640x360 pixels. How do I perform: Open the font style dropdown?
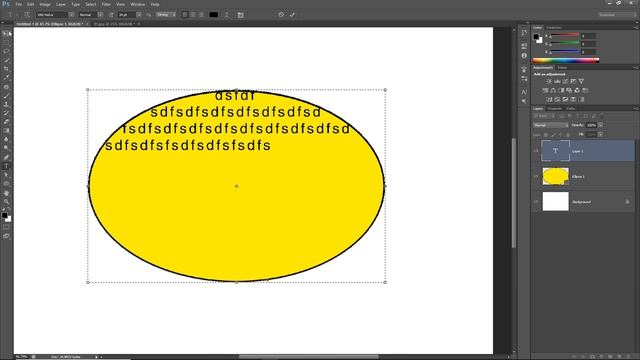point(100,15)
